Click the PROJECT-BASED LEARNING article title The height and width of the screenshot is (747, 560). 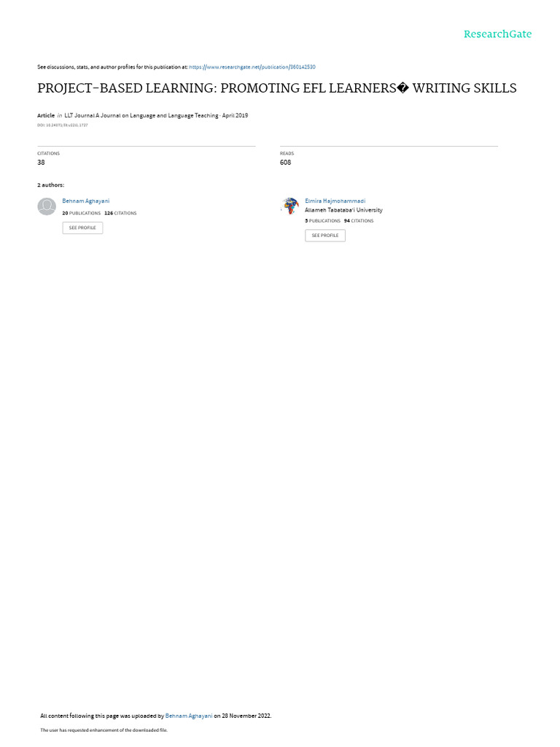point(276,88)
